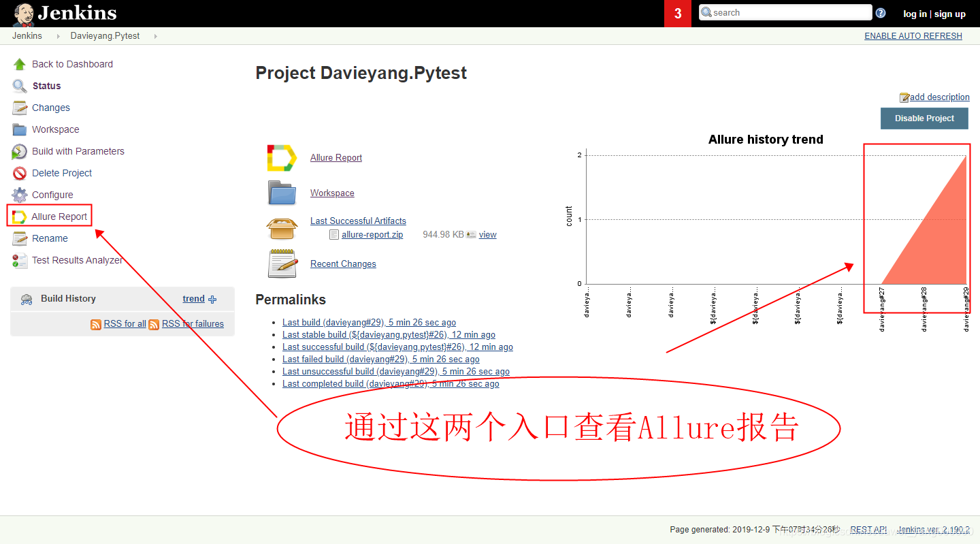
Task: Click the Configure gear icon
Action: coord(20,195)
